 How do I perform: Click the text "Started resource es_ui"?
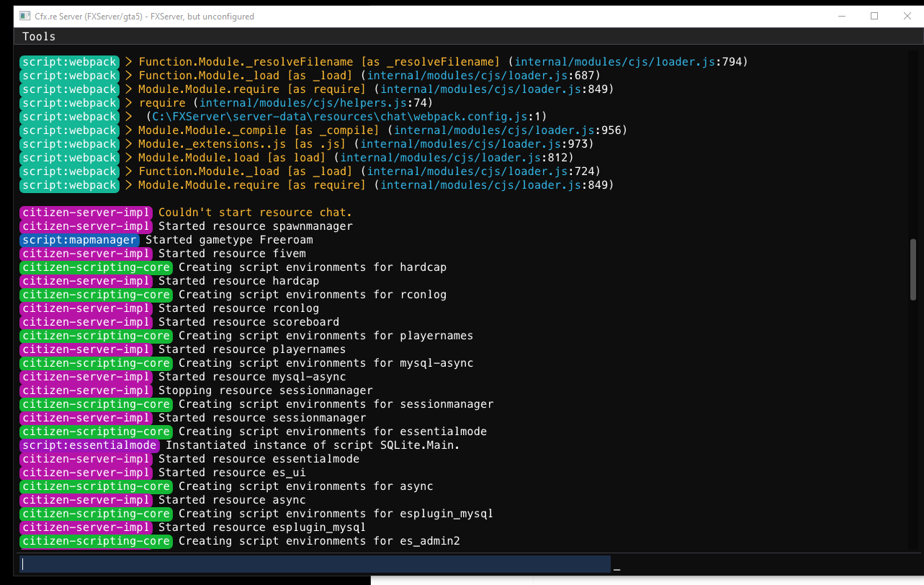click(232, 473)
